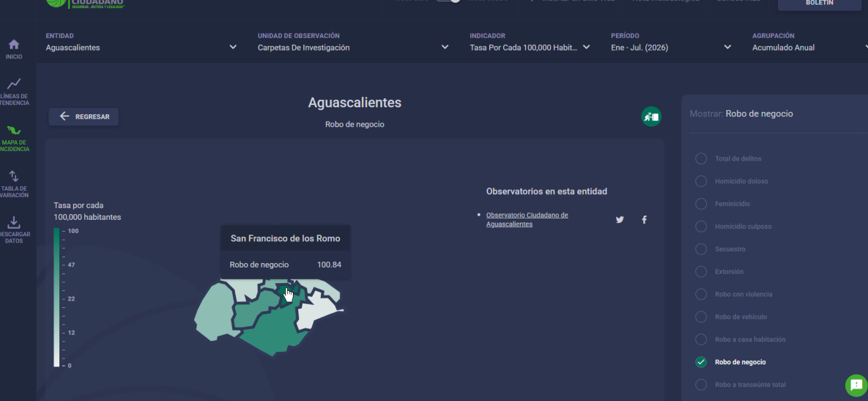Select Mapa de incidencia in the sidebar

coord(15,139)
